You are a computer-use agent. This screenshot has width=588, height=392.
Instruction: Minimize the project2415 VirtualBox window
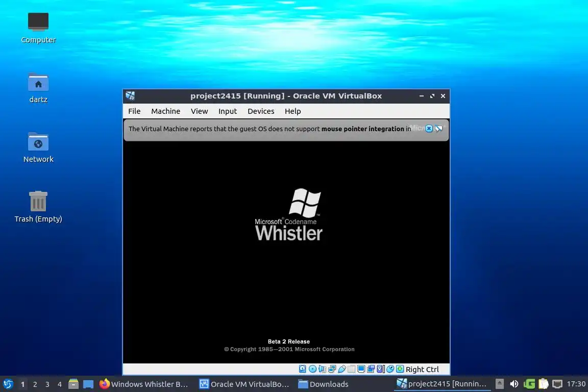click(x=422, y=96)
